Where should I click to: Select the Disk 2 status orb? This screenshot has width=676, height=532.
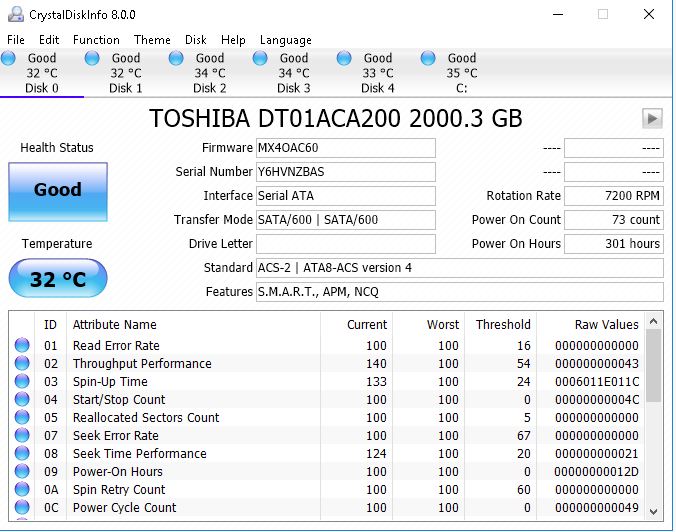click(x=177, y=59)
